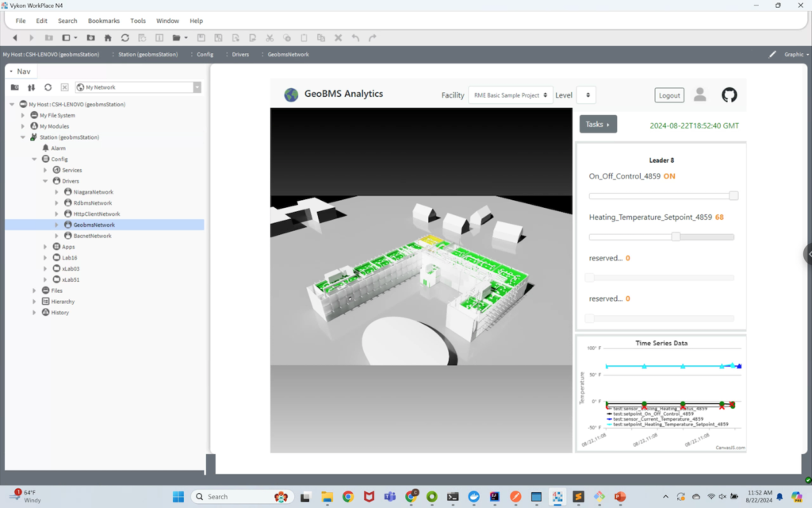Click the pencil edit icon near Graphic
This screenshot has height=508, width=812.
tap(772, 54)
